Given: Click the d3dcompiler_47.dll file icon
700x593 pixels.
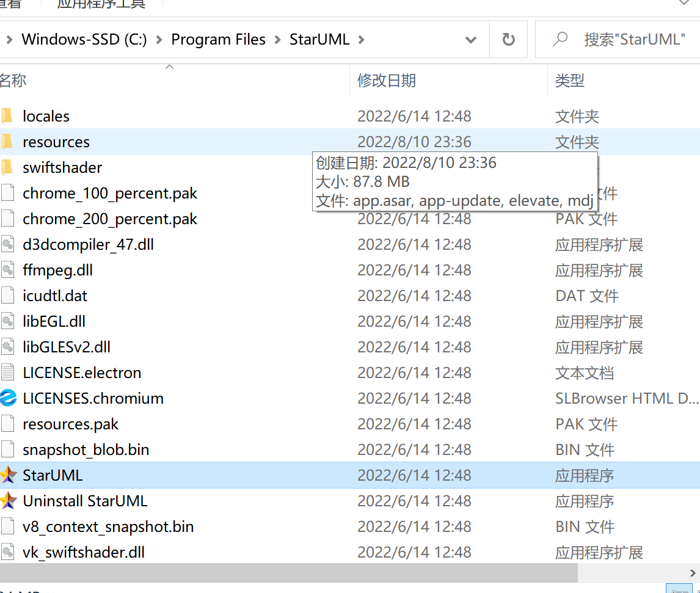Looking at the screenshot, I should click(x=7, y=244).
